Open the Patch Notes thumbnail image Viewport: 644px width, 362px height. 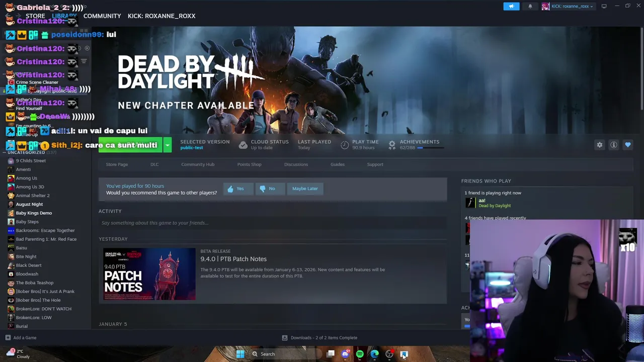149,274
